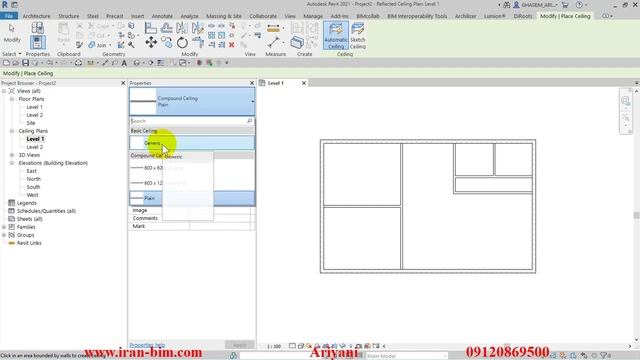Select the Offset tool icon

click(x=166, y=28)
